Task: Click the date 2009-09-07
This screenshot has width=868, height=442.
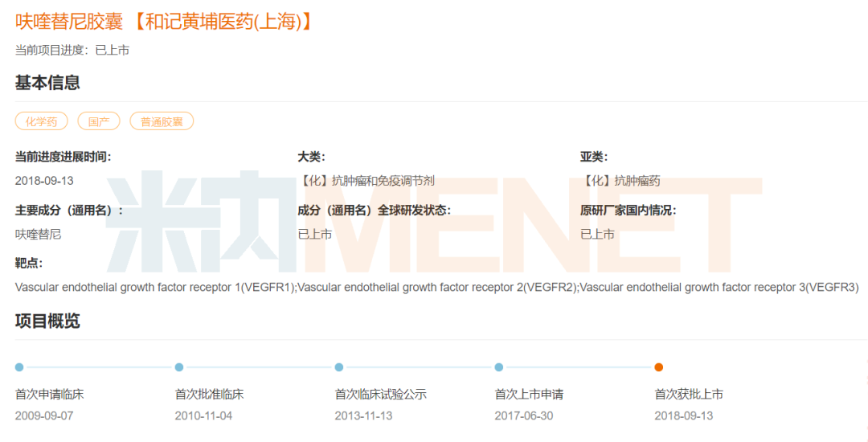Action: click(44, 416)
